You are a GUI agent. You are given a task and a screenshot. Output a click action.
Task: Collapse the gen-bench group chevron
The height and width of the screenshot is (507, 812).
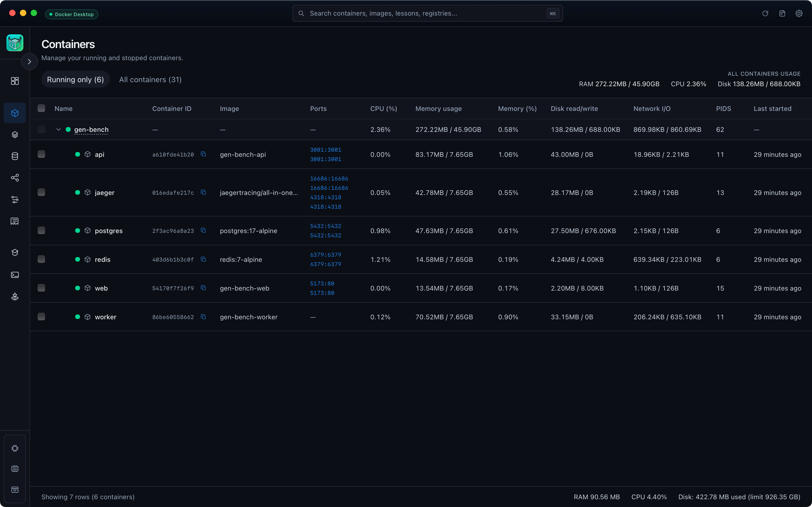[x=58, y=129]
